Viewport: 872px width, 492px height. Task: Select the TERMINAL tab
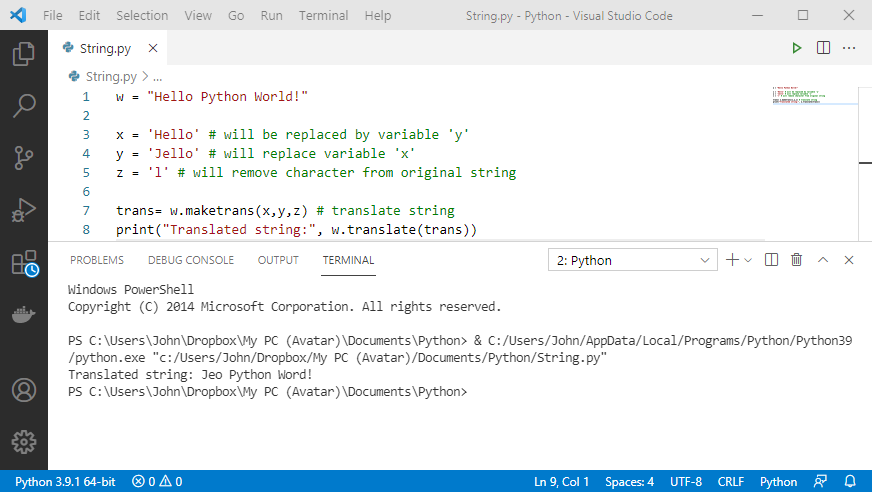(x=349, y=260)
